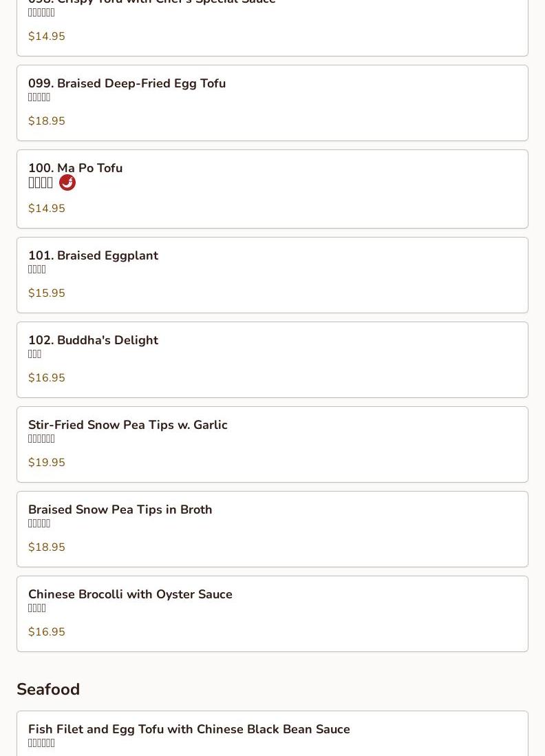Open the 101. Braised Eggplant item
The image size is (545, 756).
pyautogui.click(x=93, y=255)
